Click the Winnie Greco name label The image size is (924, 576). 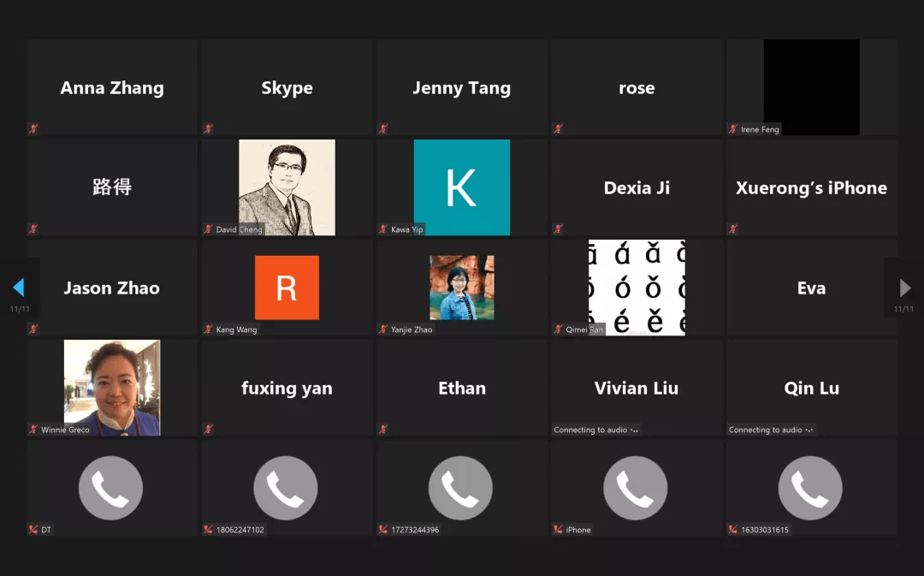point(65,430)
